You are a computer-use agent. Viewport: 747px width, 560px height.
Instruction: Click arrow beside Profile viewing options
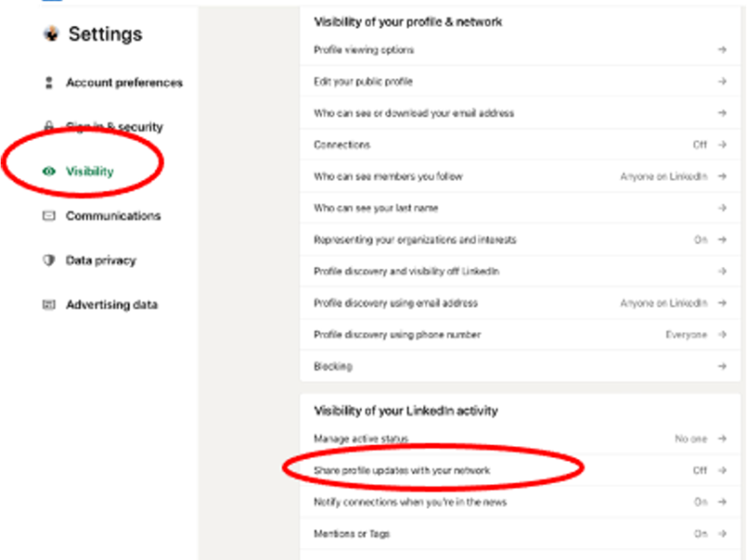722,49
